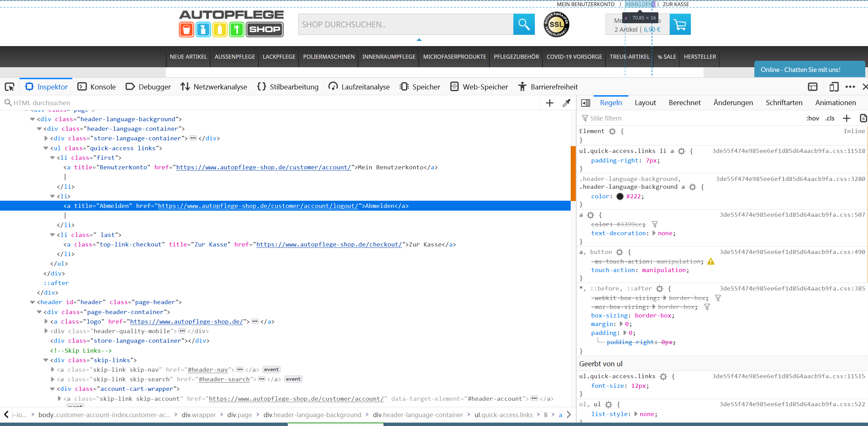Open the shopping cart icon
The height and width of the screenshot is (426, 868).
click(680, 24)
